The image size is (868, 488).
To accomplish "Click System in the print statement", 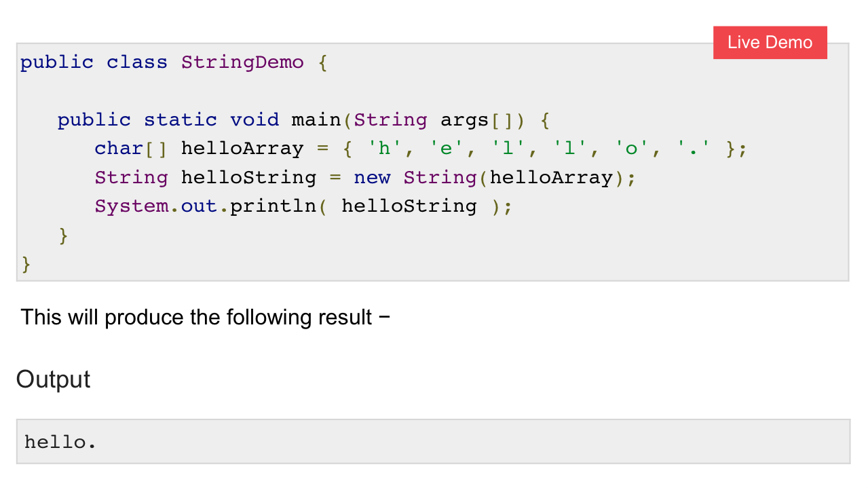I will point(132,206).
